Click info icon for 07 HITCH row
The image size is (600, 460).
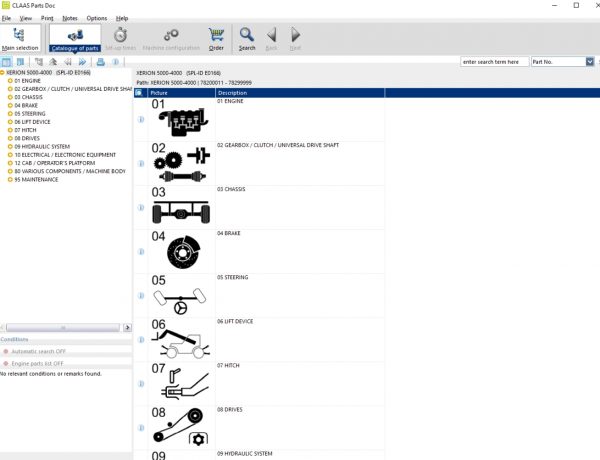(x=141, y=384)
